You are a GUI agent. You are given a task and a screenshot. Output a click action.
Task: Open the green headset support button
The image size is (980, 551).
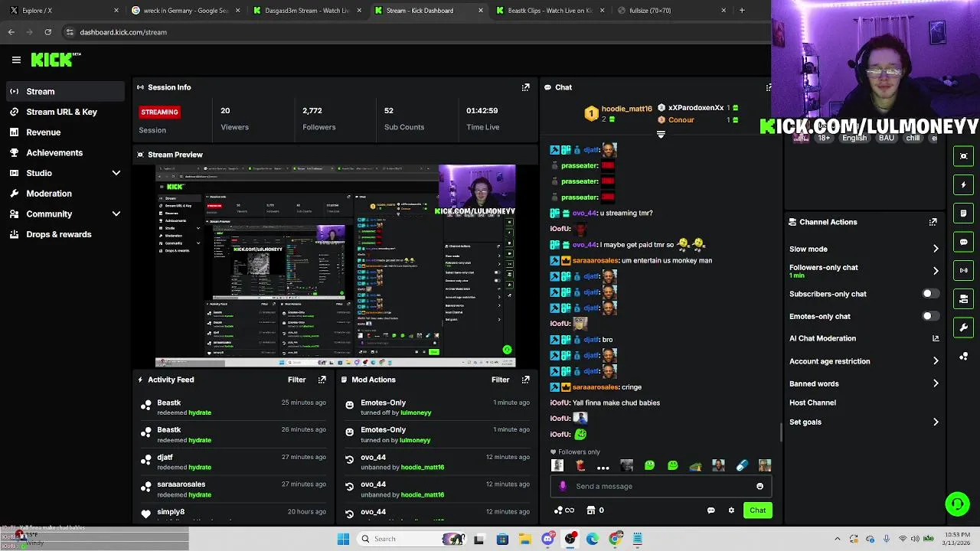coord(957,504)
